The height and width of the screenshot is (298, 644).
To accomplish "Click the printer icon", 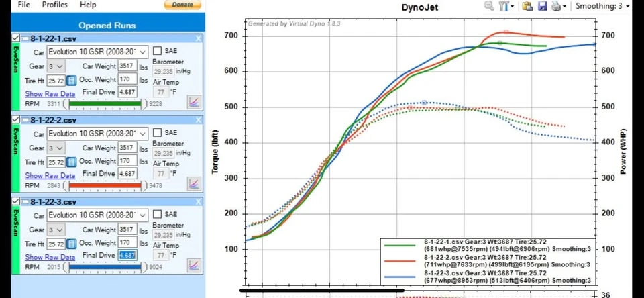I will (555, 6).
